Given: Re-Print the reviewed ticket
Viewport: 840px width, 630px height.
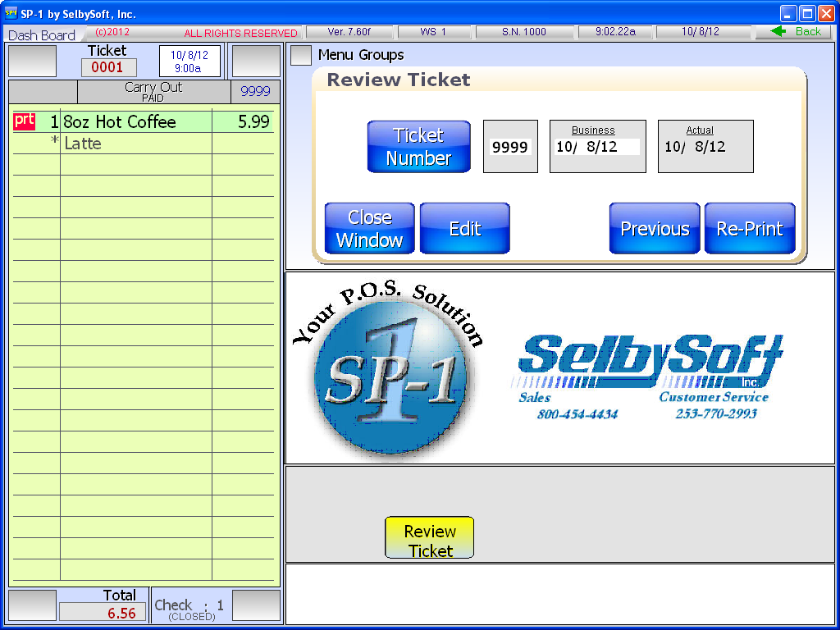Looking at the screenshot, I should (750, 228).
